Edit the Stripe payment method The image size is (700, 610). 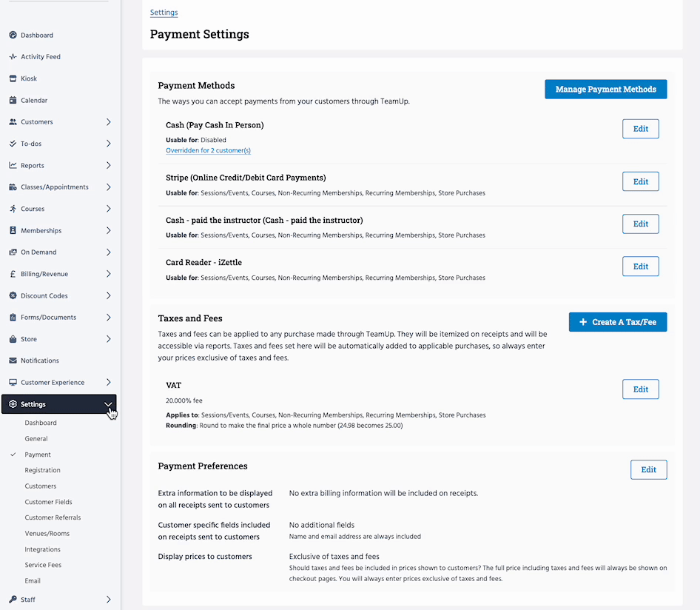click(640, 181)
